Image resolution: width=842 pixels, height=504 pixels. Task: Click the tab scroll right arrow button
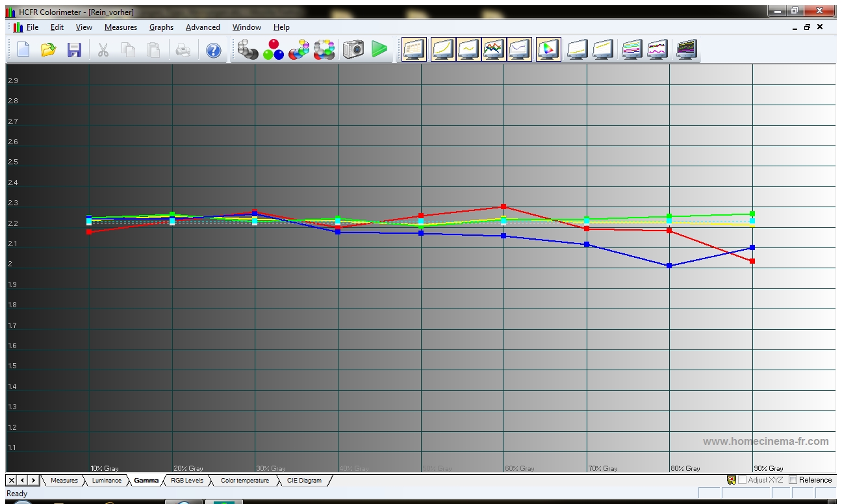[33, 481]
